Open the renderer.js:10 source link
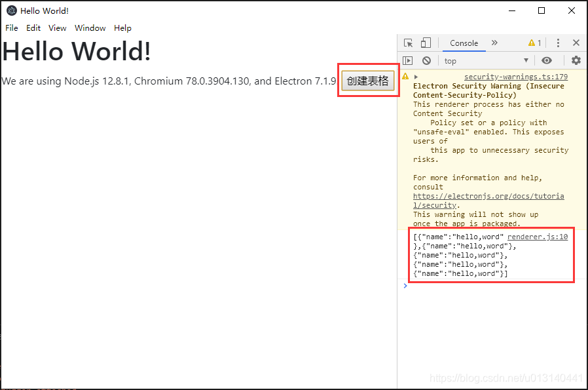The height and width of the screenshot is (390, 588). click(x=537, y=237)
